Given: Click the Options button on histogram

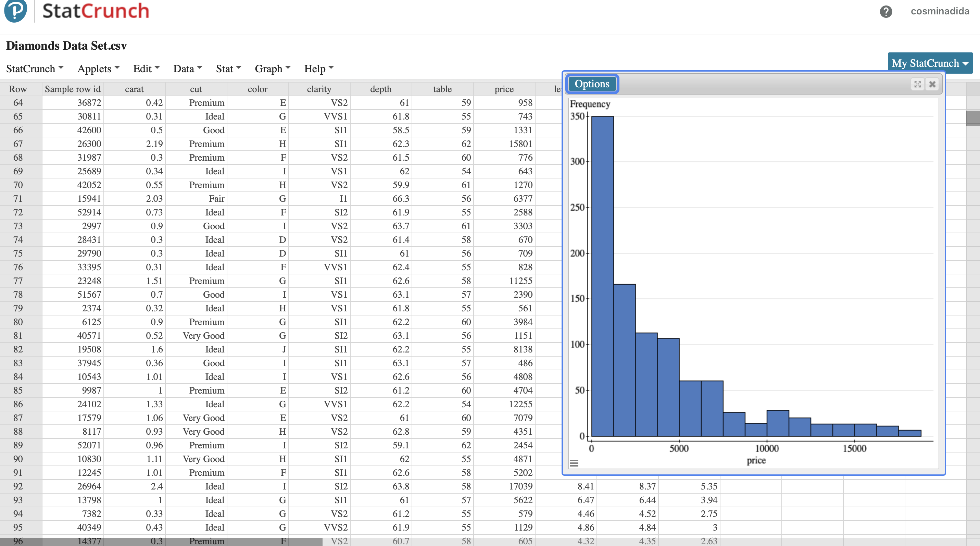Looking at the screenshot, I should (x=592, y=84).
